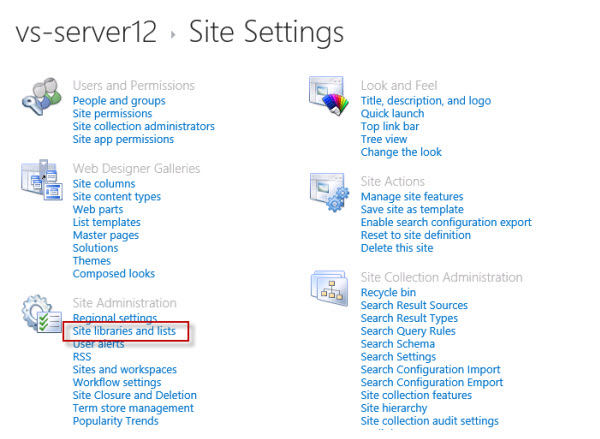Viewport: 600px width, 439px height.
Task: Choose Save site as template
Action: [412, 209]
